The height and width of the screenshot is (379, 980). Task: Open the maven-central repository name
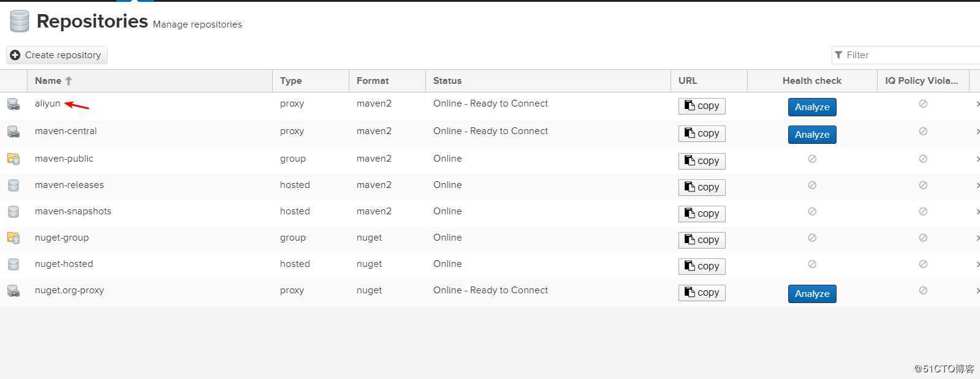(x=66, y=131)
